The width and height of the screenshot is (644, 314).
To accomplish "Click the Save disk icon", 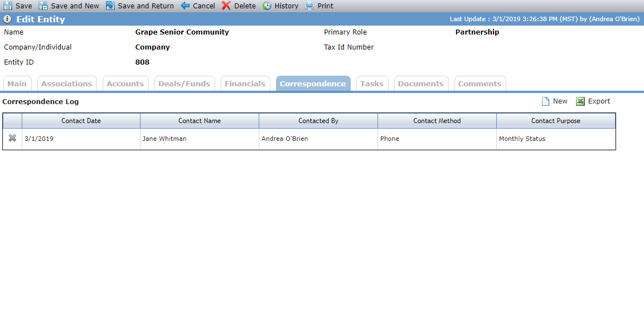I will pos(8,6).
